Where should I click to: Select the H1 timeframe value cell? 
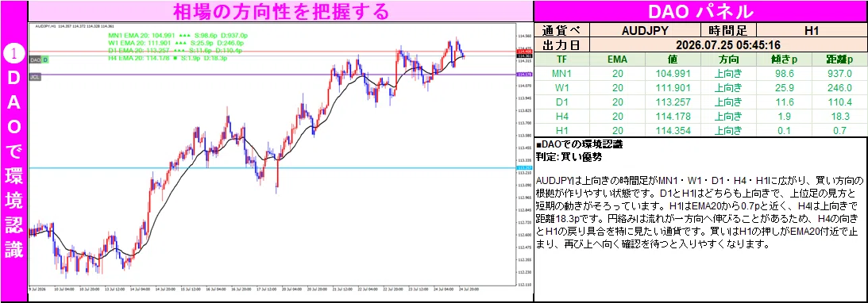point(812,30)
